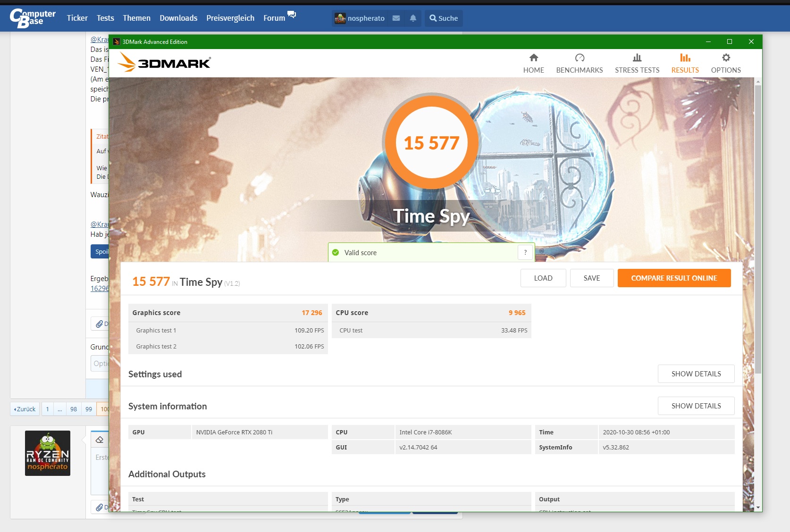Click the green valid score checkmark icon
This screenshot has width=790, height=532.
click(x=336, y=252)
